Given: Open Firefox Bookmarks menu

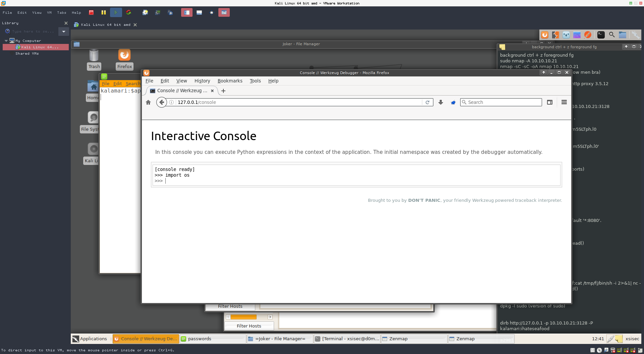Looking at the screenshot, I should pyautogui.click(x=230, y=81).
